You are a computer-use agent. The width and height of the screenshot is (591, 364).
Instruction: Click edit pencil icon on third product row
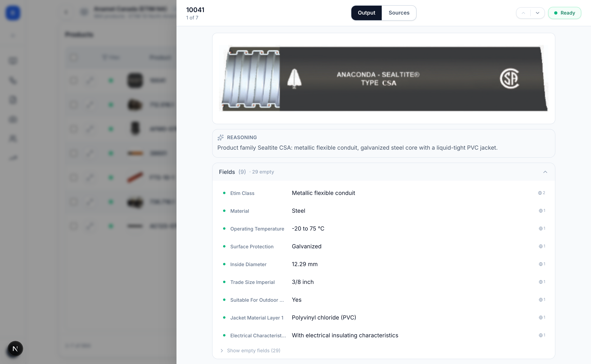[x=90, y=129]
